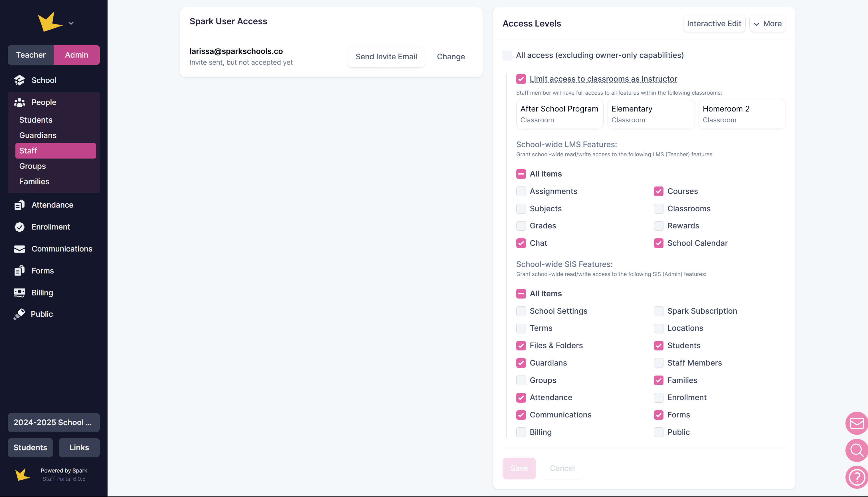Click the Send Invite Email button

[x=386, y=57]
